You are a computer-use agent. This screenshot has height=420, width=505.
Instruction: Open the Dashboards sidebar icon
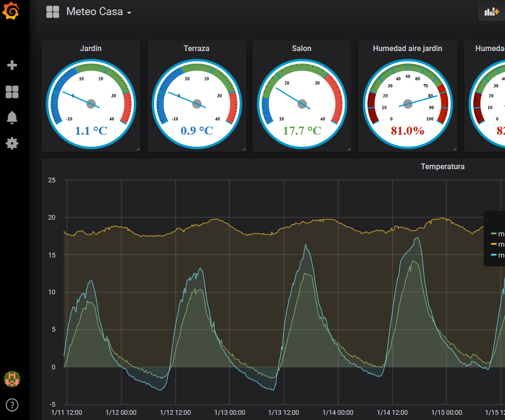12,92
